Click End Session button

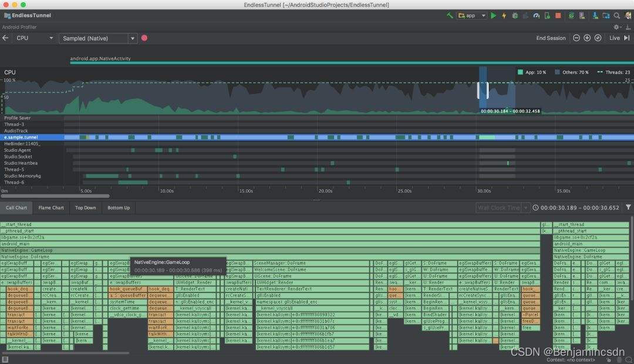[x=551, y=38]
